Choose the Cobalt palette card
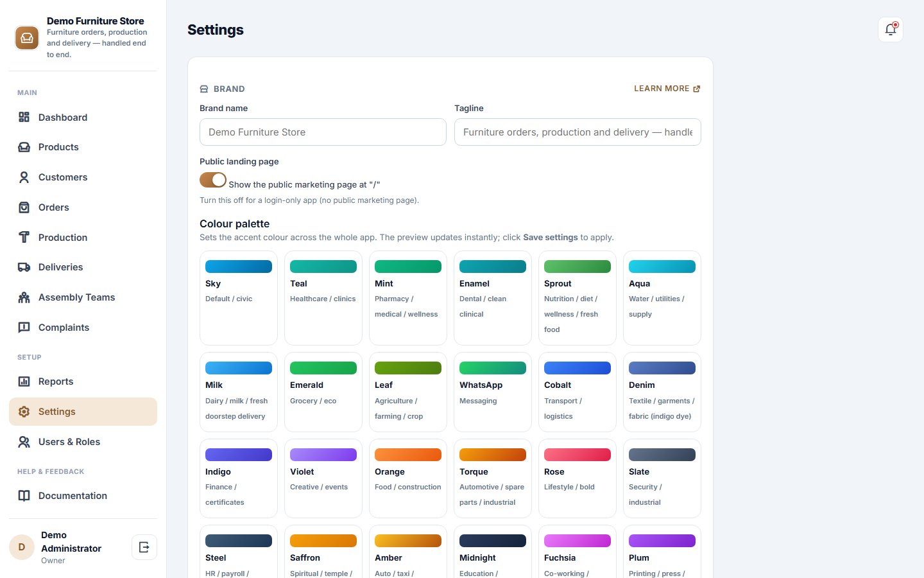The width and height of the screenshot is (924, 578). pos(577,392)
